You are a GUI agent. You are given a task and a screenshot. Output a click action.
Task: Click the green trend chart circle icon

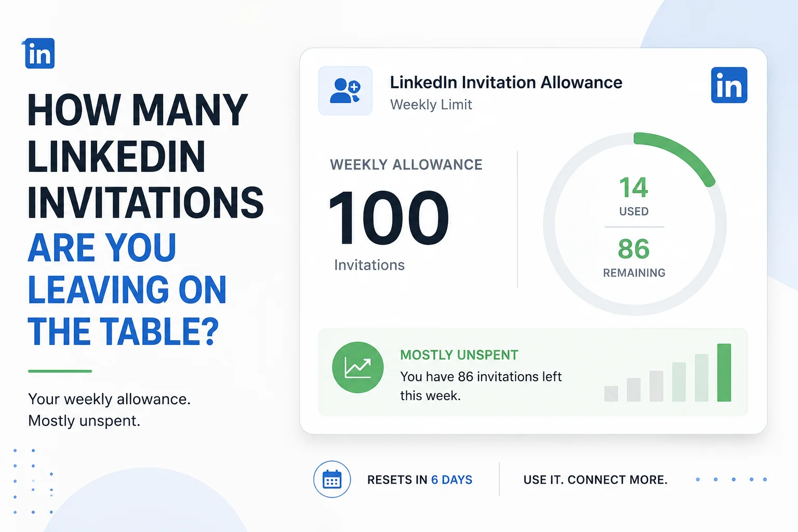(358, 367)
